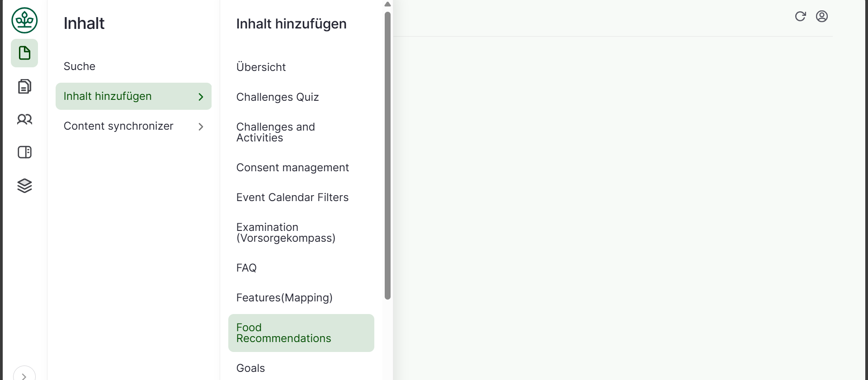Viewport: 868px width, 380px height.
Task: Open the stacked pages sidebar icon
Action: click(x=24, y=86)
